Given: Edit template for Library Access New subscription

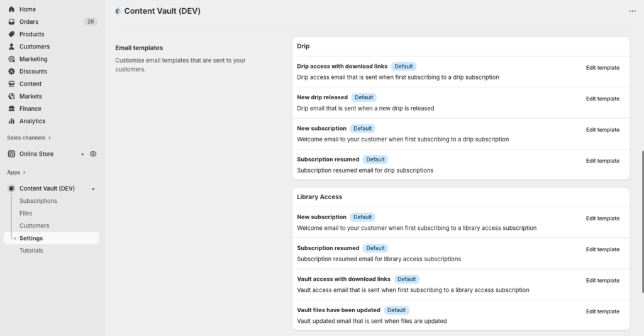Looking at the screenshot, I should pos(602,219).
